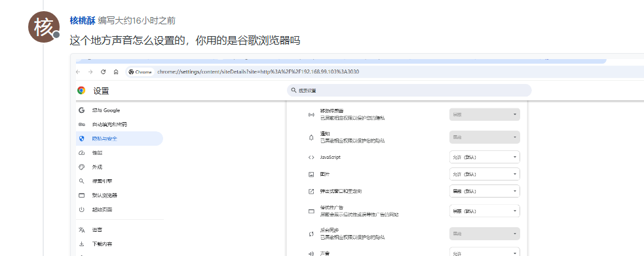Open the 后台同步 permission dropdown

[485, 234]
